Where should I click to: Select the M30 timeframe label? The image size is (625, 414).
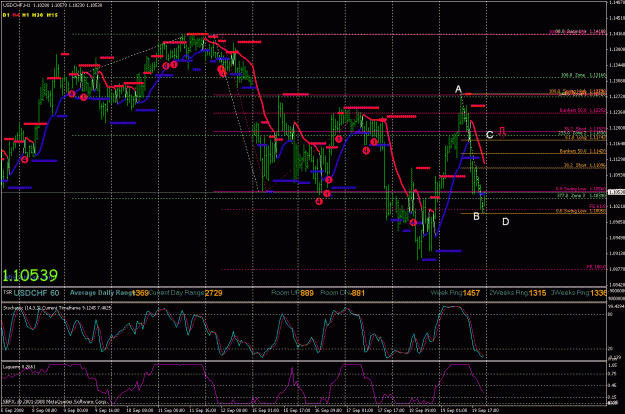point(37,15)
